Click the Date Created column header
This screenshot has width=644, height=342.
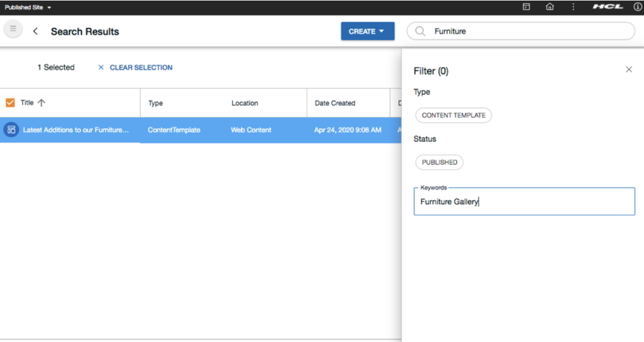click(x=335, y=103)
